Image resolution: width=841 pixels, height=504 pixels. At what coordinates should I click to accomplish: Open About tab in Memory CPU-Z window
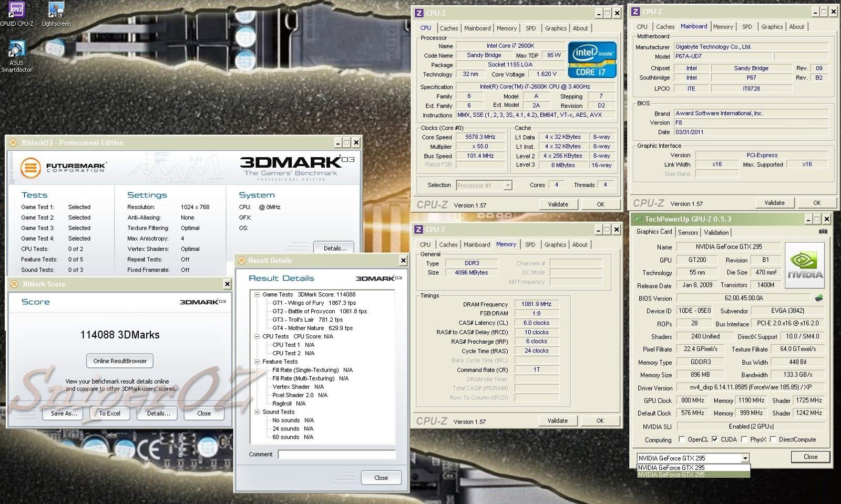coord(580,245)
